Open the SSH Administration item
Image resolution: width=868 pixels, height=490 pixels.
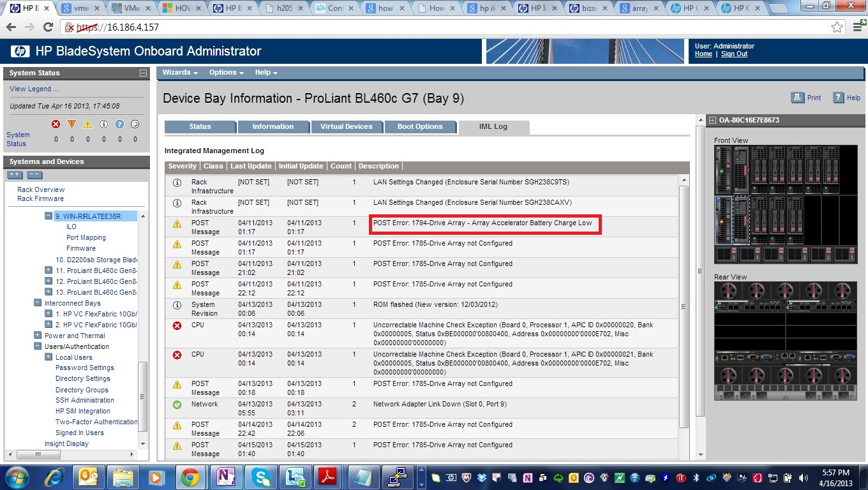pos(85,400)
